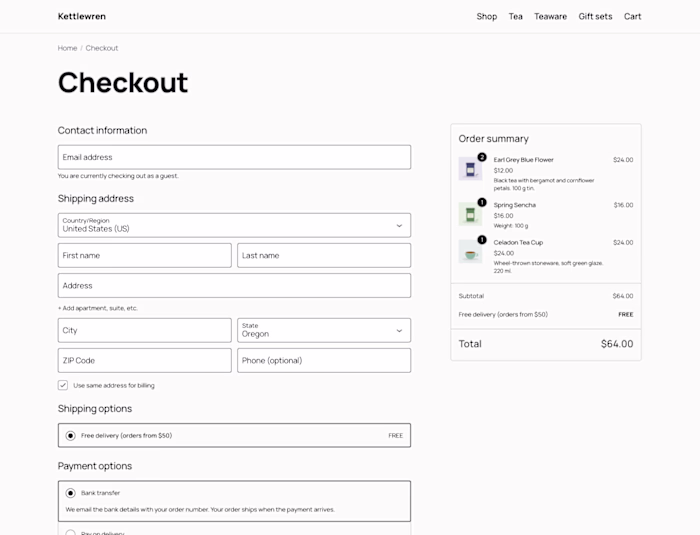Image resolution: width=700 pixels, height=535 pixels.
Task: Click into the City field
Action: [x=145, y=330]
